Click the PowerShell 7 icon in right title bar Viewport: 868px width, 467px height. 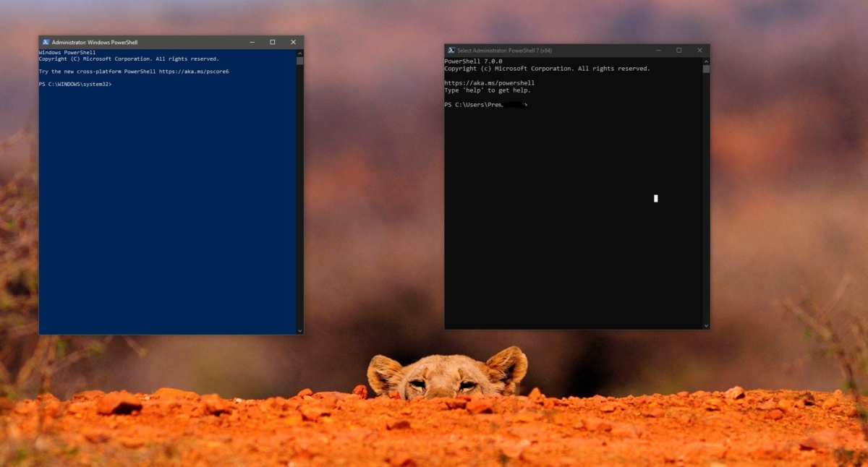(x=451, y=50)
